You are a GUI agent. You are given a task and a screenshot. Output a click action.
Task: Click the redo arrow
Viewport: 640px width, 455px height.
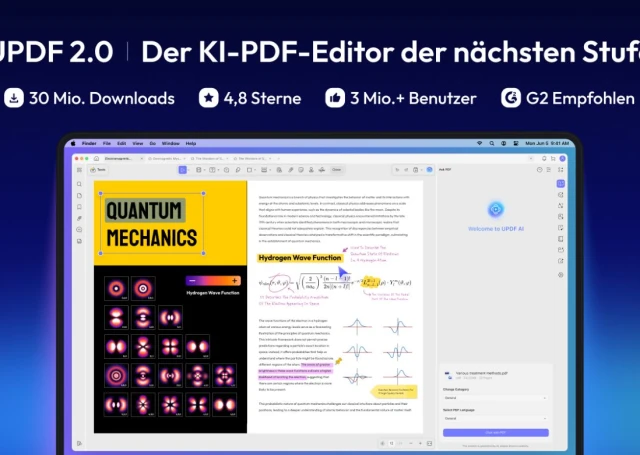406,170
